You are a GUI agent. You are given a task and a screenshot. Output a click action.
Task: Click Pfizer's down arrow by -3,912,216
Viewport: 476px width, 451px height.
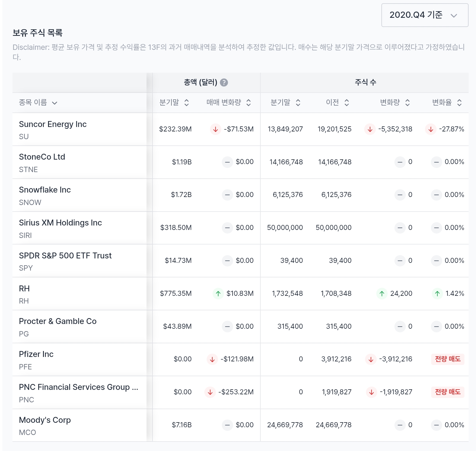tap(371, 359)
